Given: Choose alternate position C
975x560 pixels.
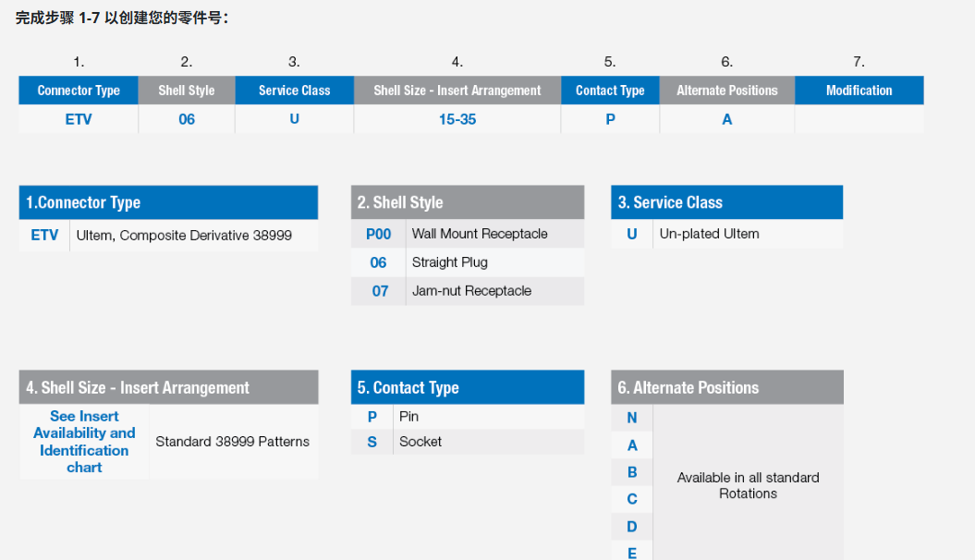Looking at the screenshot, I should tap(632, 499).
